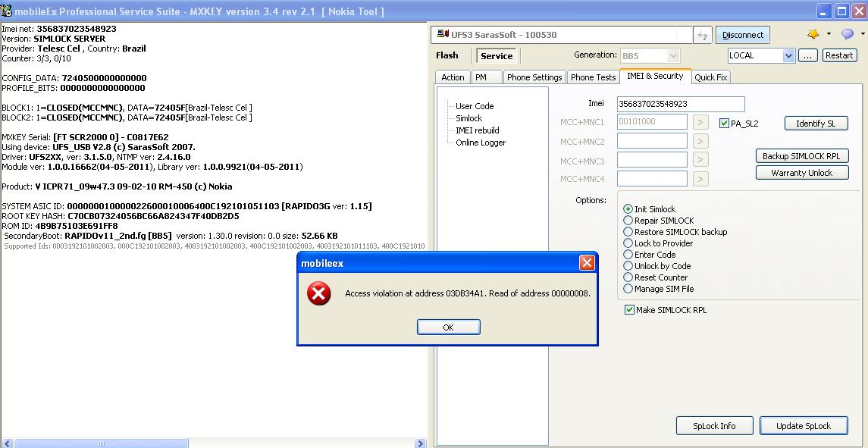
Task: Switch to the PM tab
Action: click(487, 77)
